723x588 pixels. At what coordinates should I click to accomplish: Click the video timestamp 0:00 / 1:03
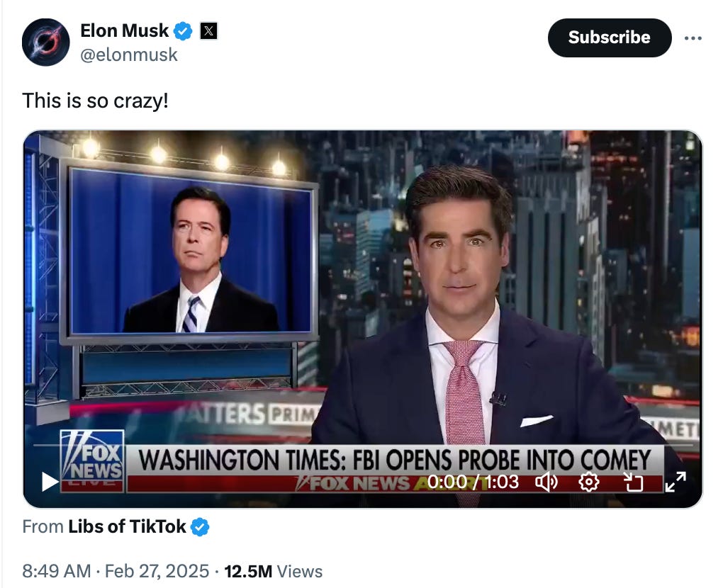click(x=473, y=482)
